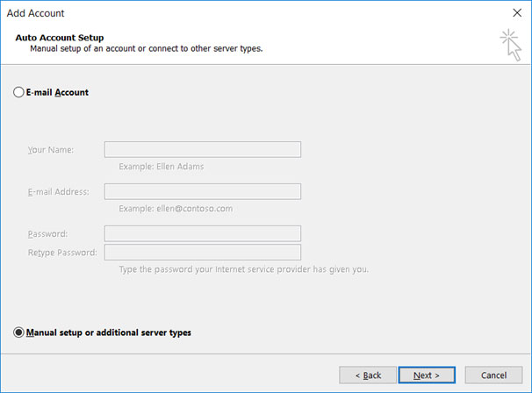This screenshot has height=393, width=532.
Task: Select the E-mail Account radio button
Action: [x=19, y=92]
